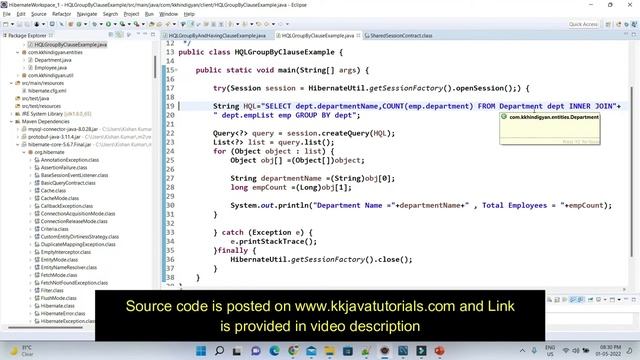Open Windows Start menu
The width and height of the screenshot is (640, 360).
(x=201, y=351)
